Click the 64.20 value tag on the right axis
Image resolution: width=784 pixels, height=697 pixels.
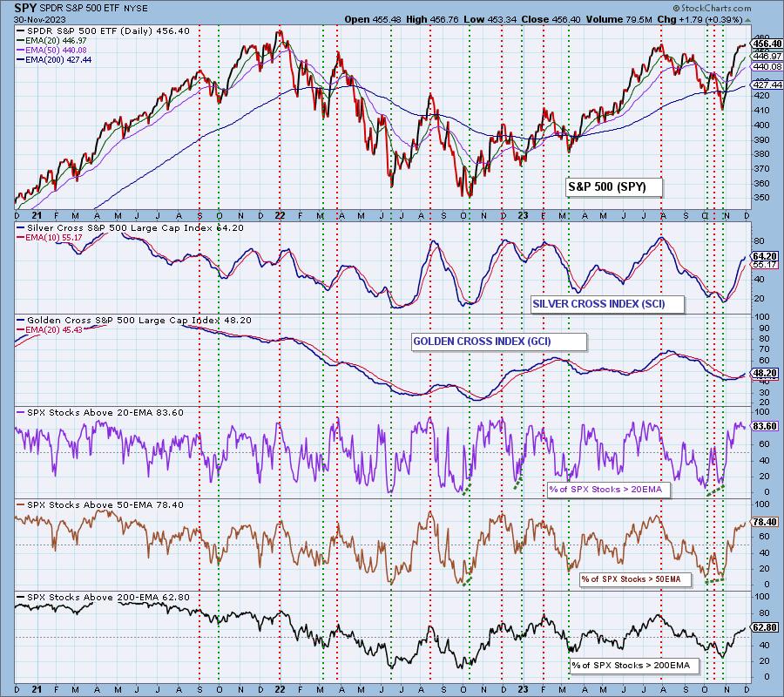click(x=765, y=256)
